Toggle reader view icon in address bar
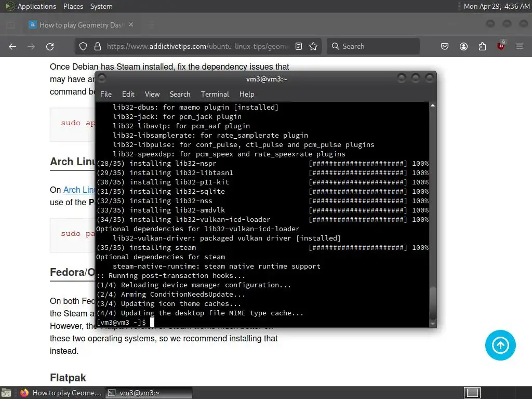 (299, 46)
